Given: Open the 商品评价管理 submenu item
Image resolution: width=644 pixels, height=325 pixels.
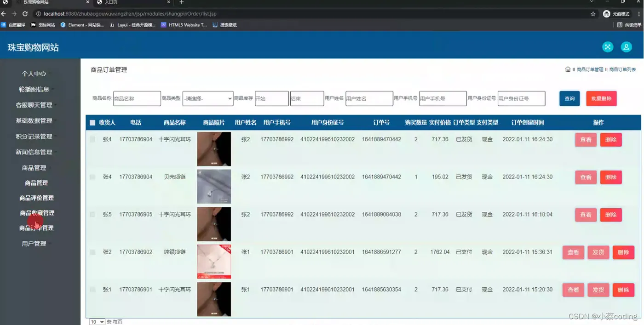Looking at the screenshot, I should tap(36, 198).
